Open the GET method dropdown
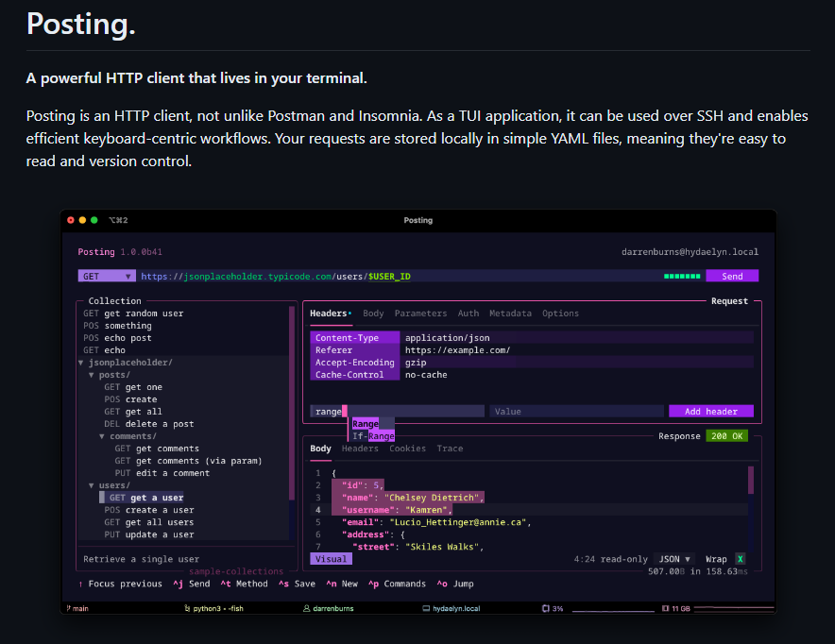835x644 pixels. pos(107,277)
